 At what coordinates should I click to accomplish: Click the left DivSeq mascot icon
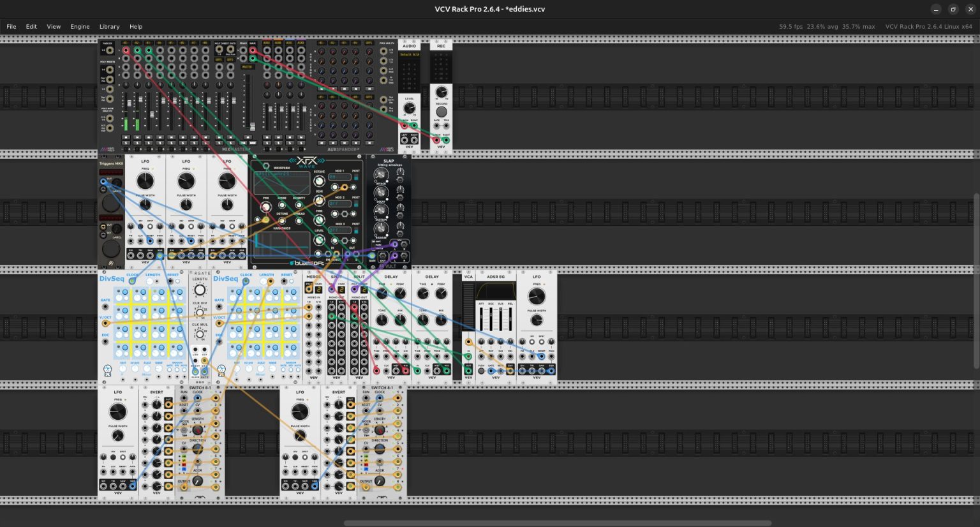click(107, 370)
